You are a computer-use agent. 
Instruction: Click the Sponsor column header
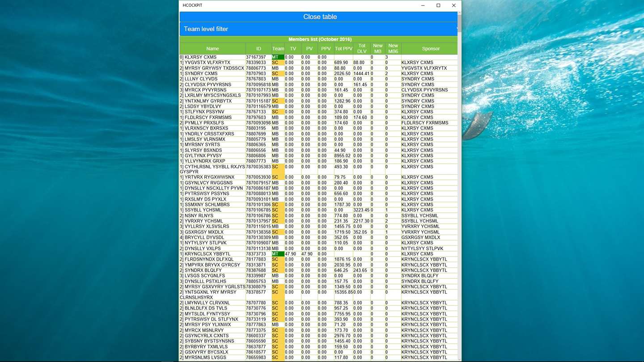pos(431,49)
